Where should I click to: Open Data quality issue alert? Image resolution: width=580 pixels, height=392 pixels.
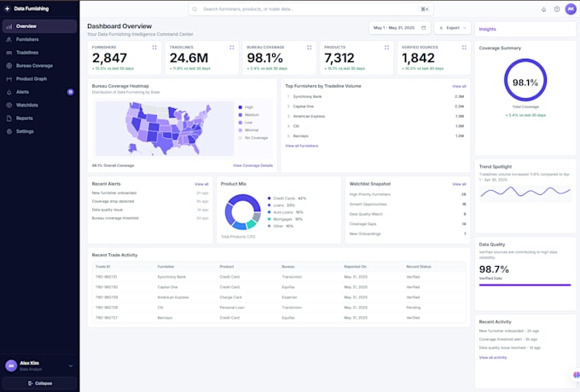coord(150,210)
